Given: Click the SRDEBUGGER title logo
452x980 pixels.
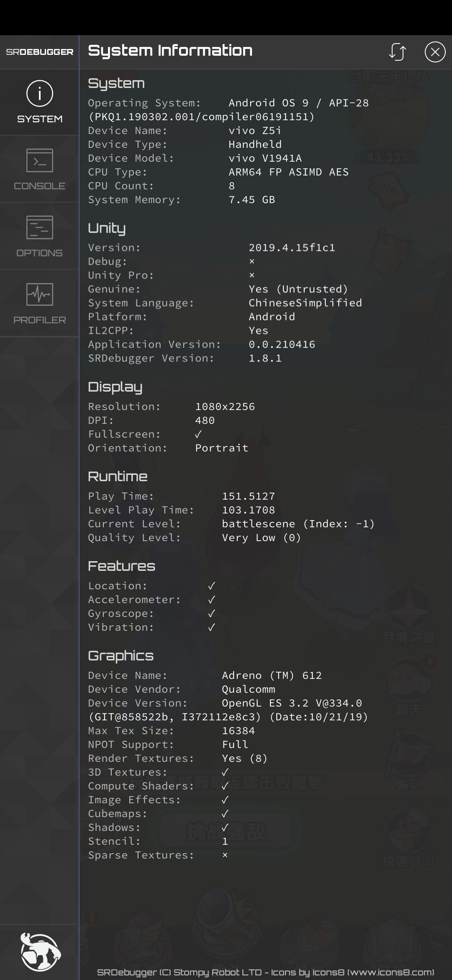Looking at the screenshot, I should click(40, 52).
